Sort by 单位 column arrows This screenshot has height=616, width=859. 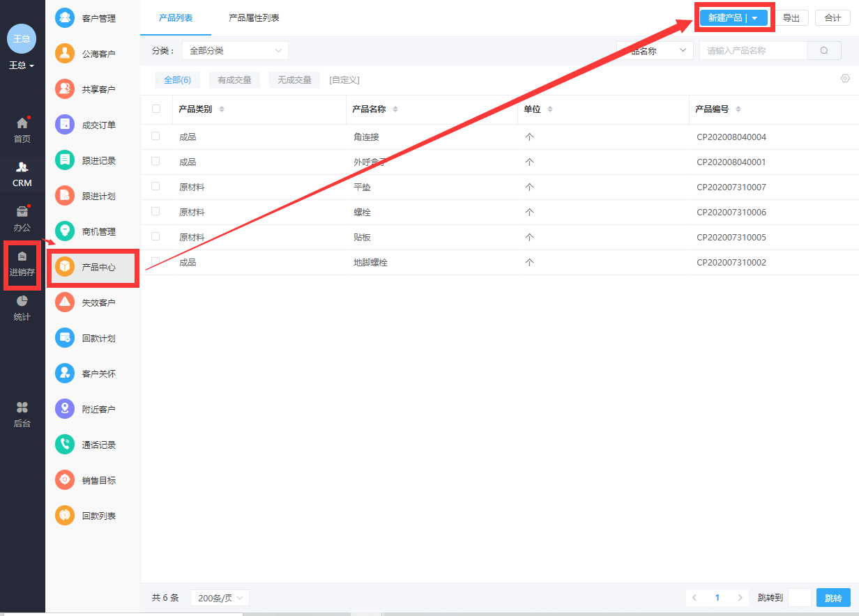(x=549, y=109)
